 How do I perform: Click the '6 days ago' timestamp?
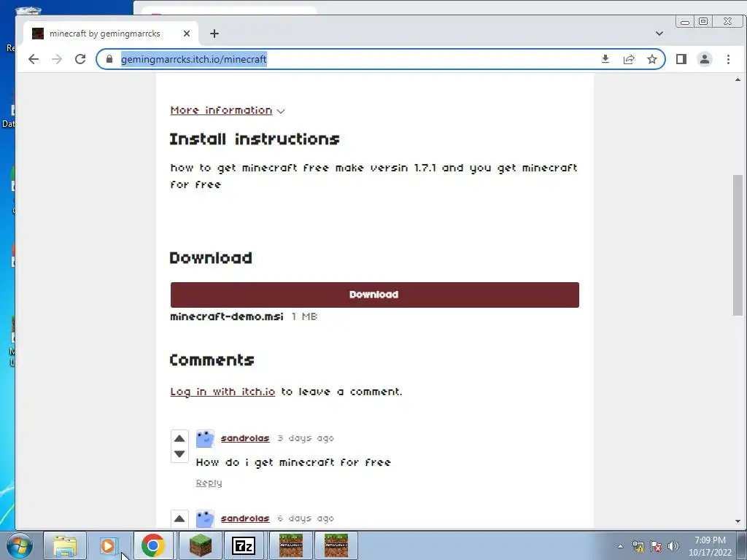click(306, 518)
